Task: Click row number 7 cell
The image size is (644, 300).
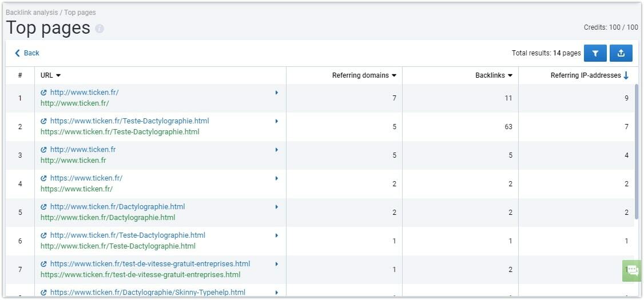Action: 19,270
